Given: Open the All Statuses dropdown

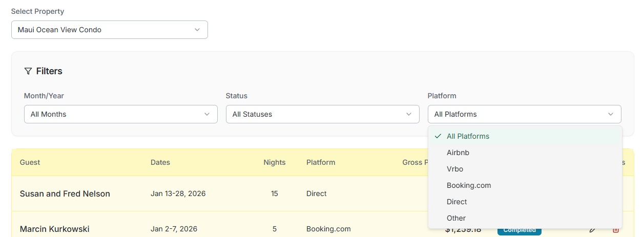Looking at the screenshot, I should pyautogui.click(x=322, y=114).
